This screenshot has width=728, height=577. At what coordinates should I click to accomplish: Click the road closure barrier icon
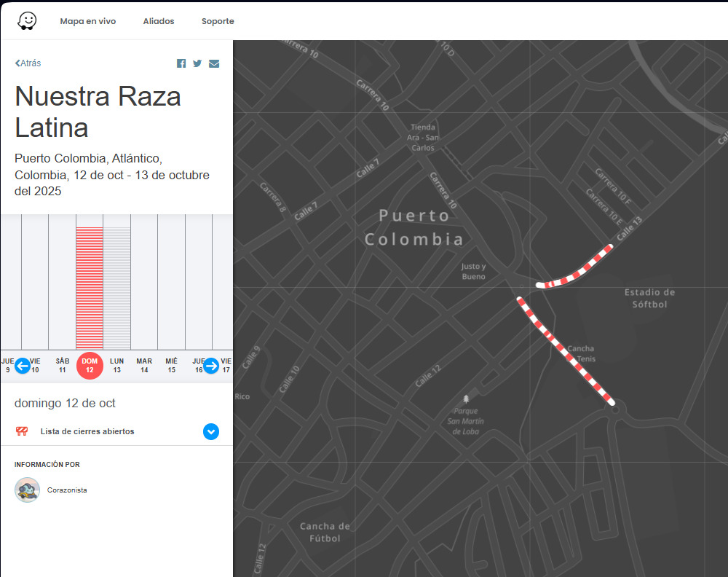pyautogui.click(x=22, y=431)
